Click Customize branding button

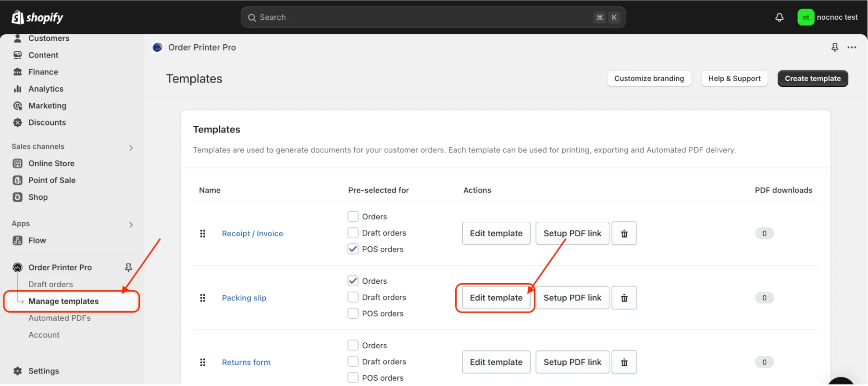click(x=649, y=79)
